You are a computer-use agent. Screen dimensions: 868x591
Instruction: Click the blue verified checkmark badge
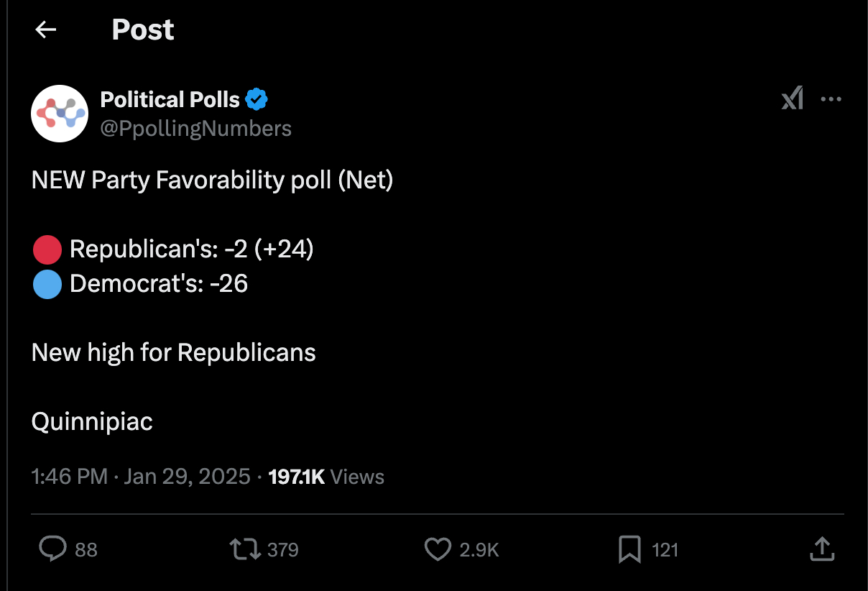coord(257,99)
